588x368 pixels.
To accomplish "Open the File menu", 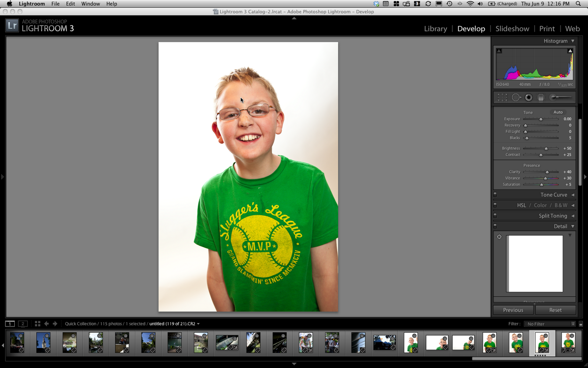I will click(55, 4).
